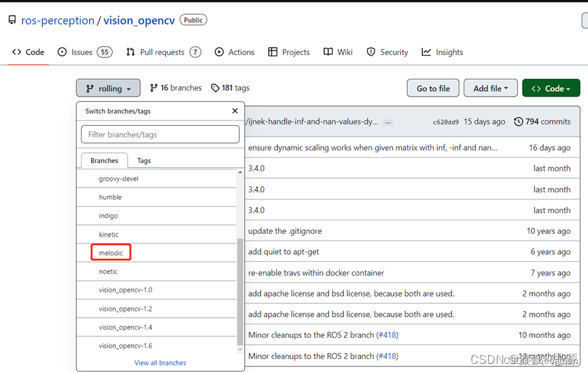
Task: Choose the vision_opencv-1.4 branch
Action: [156, 327]
